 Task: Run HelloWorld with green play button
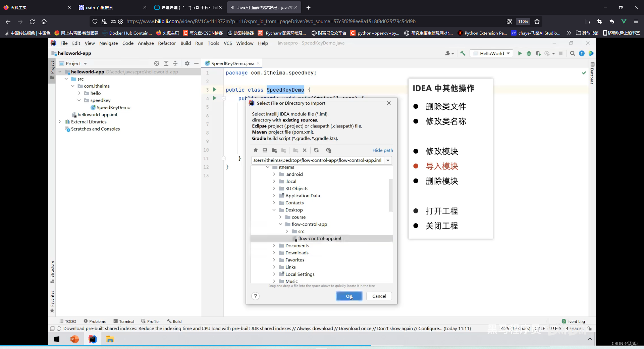click(x=520, y=53)
